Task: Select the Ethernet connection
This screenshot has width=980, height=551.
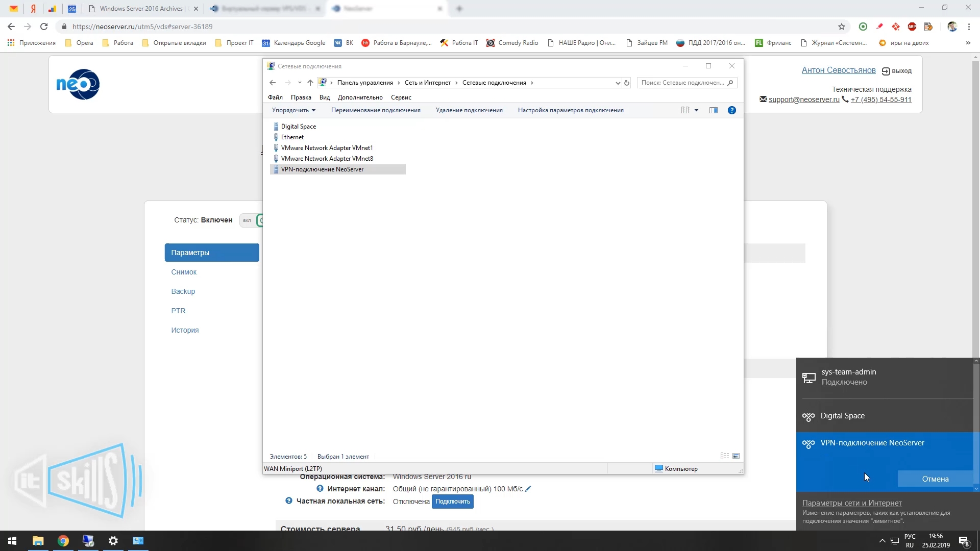Action: coord(292,137)
